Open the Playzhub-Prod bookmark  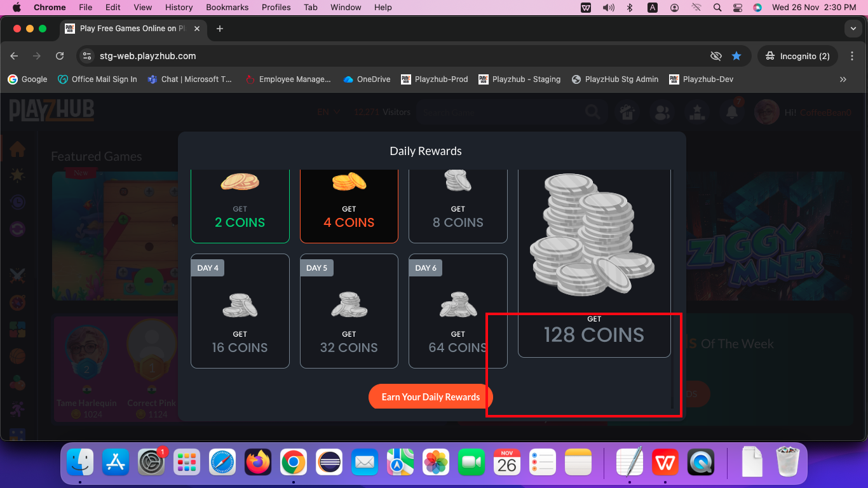point(435,79)
